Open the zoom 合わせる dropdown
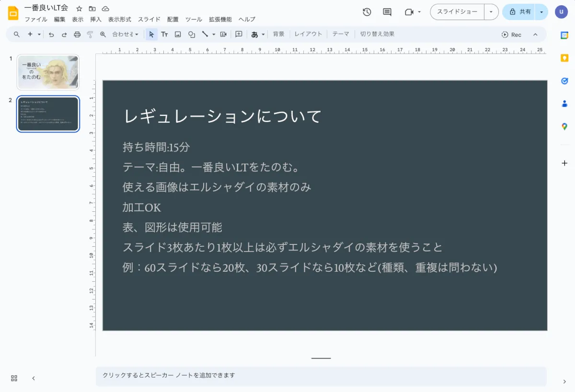 [125, 35]
